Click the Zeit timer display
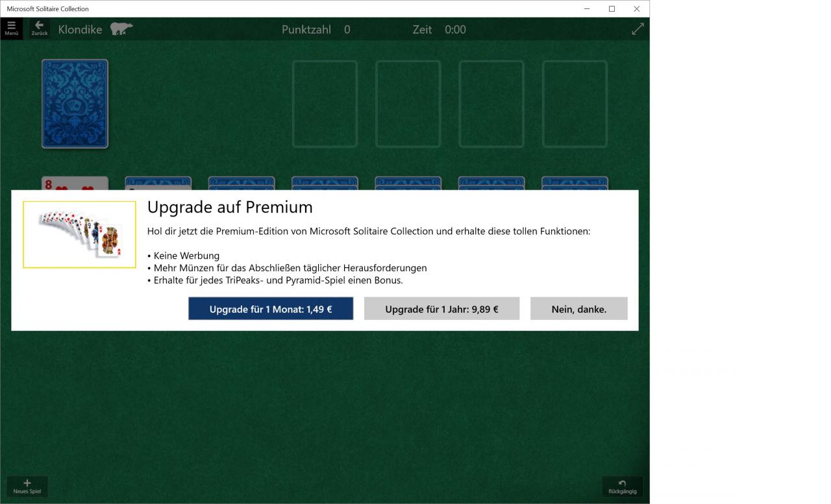The image size is (831, 504). click(439, 29)
